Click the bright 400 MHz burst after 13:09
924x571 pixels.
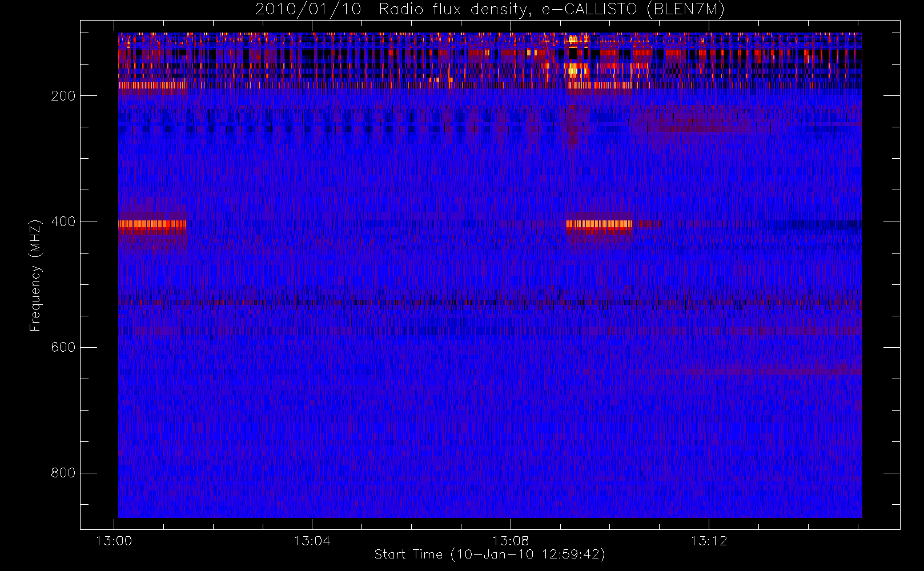(599, 226)
